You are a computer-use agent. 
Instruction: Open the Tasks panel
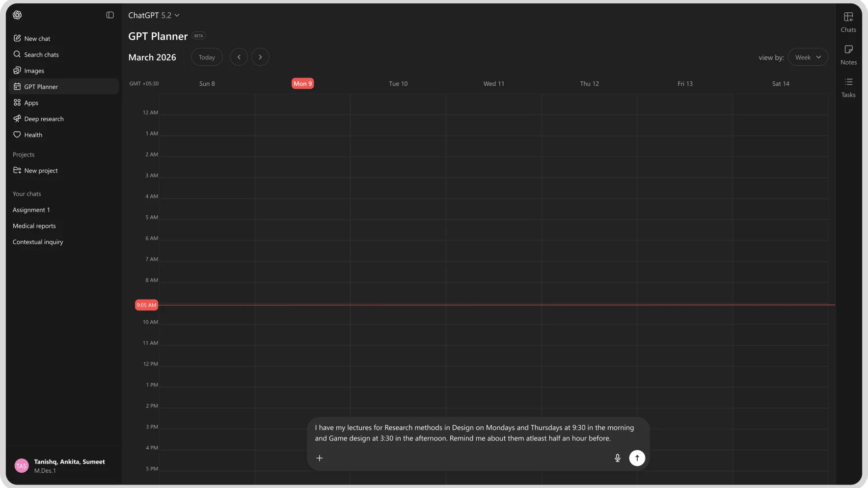tap(848, 88)
